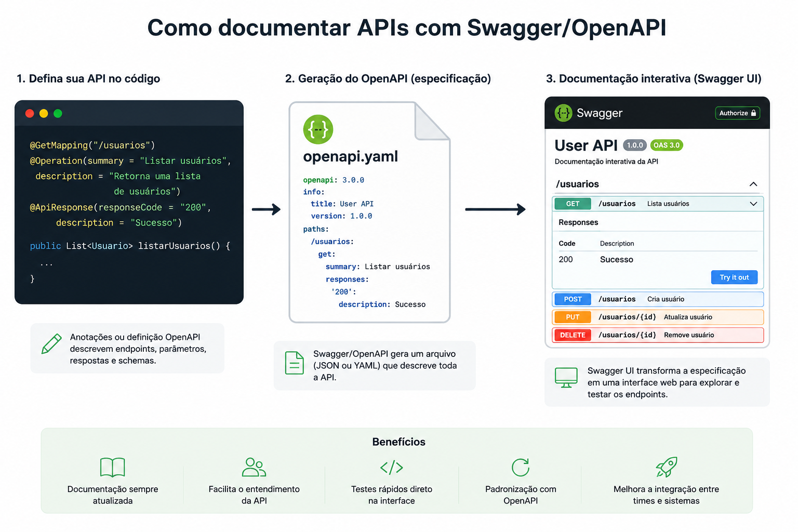Expand the PUT /usuarios/{id} operation row
The height and width of the screenshot is (532, 798).
(x=658, y=317)
